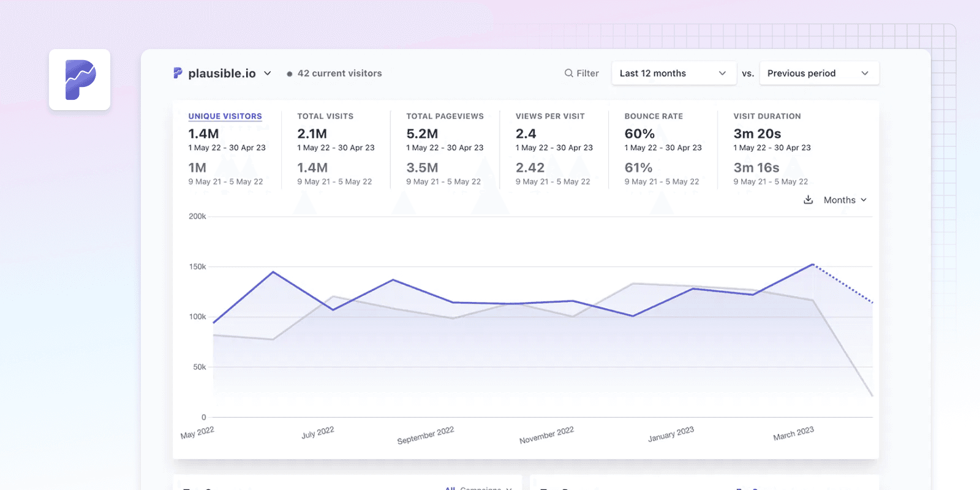
Task: Select the Unique Visitors metric tab
Action: 225,116
